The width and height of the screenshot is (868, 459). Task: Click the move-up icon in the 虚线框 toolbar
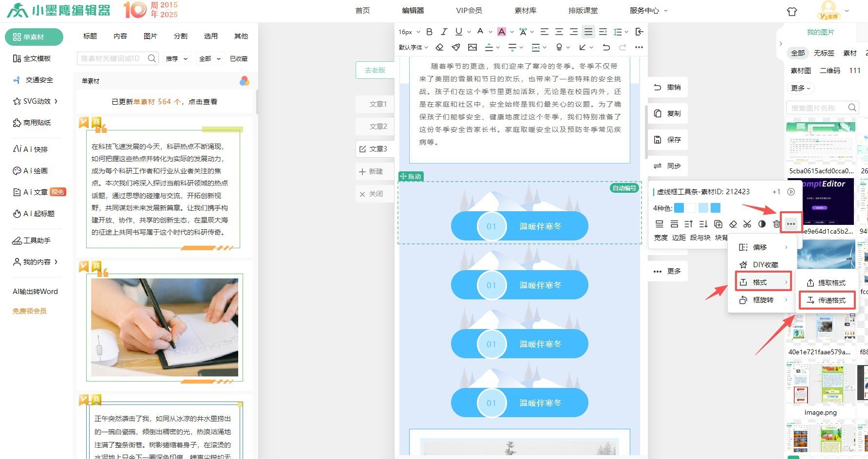689,224
